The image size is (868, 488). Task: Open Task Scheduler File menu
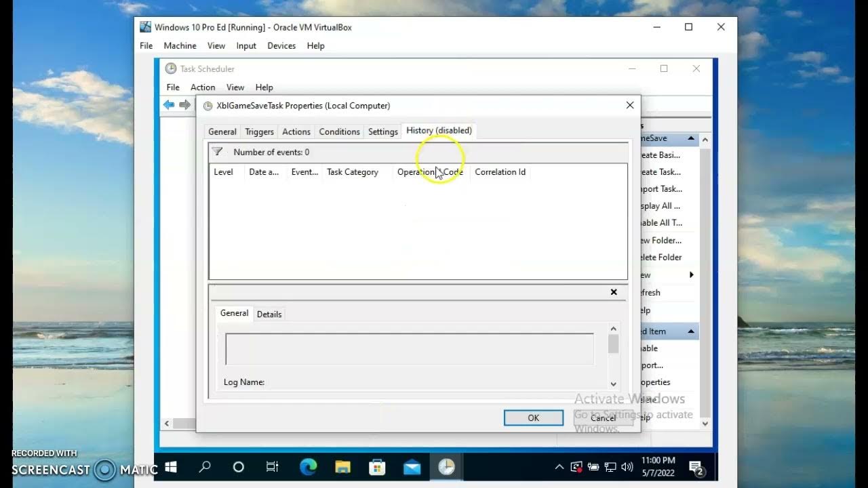(x=173, y=87)
